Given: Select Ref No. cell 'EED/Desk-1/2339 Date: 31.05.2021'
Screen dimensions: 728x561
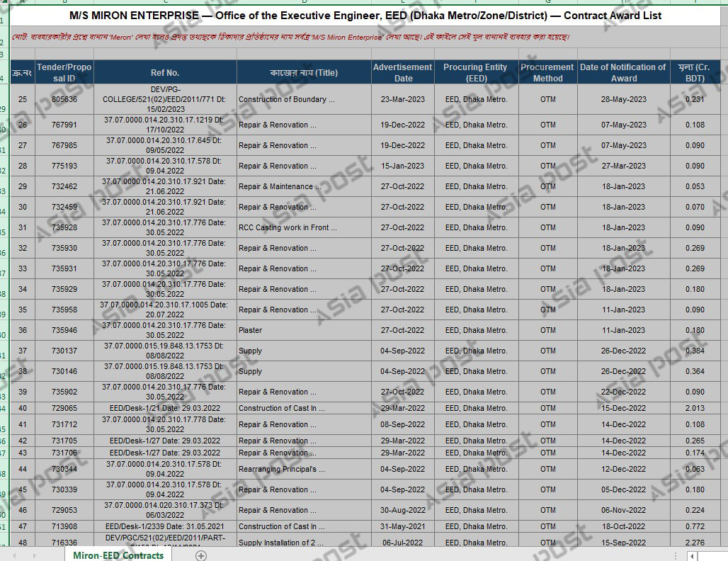Looking at the screenshot, I should click(x=165, y=526).
